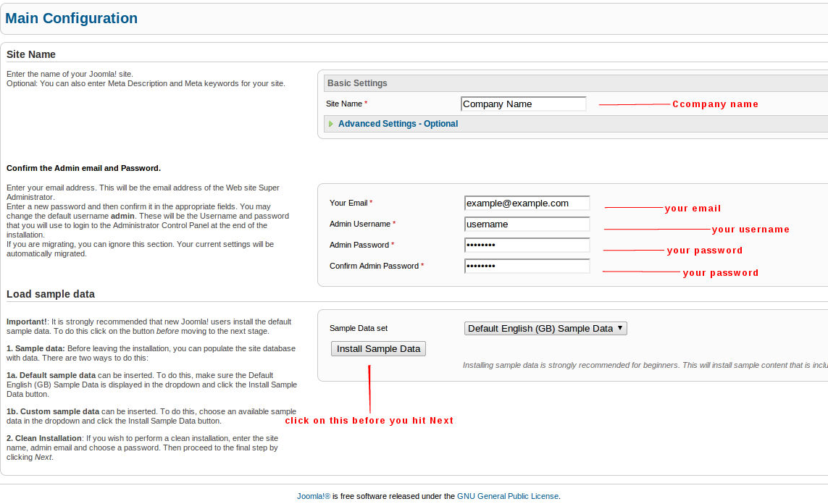Viewport: 828px width, 504px height.
Task: Open the Sample Data set dropdown
Action: (545, 329)
